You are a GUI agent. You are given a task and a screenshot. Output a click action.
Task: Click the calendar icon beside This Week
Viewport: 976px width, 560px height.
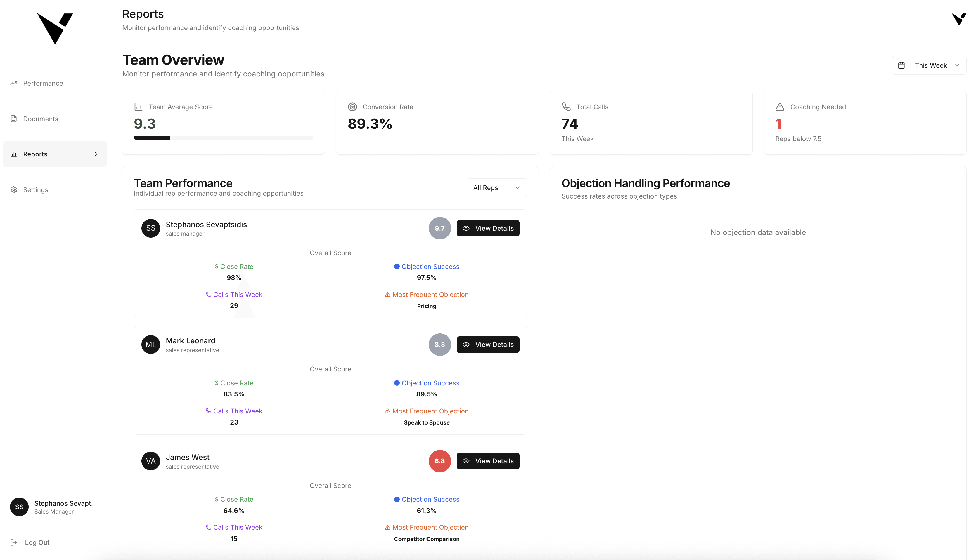901,65
